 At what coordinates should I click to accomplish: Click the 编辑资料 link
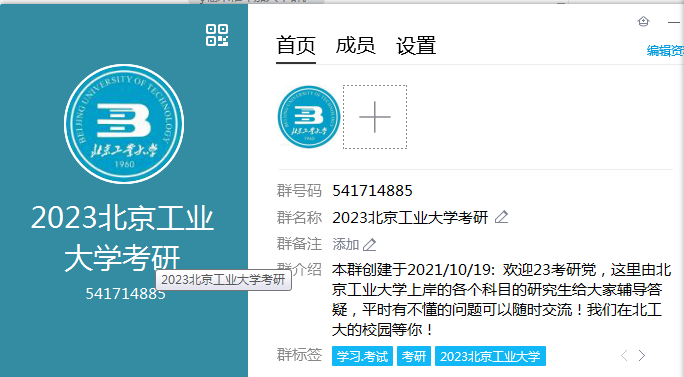coord(665,51)
